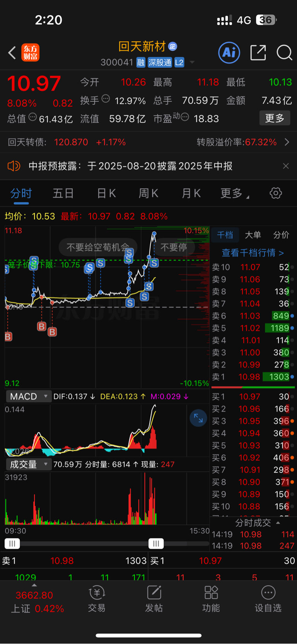Tap the 不要停 comment bubble
Screen dimensions: 297x644
(173, 247)
